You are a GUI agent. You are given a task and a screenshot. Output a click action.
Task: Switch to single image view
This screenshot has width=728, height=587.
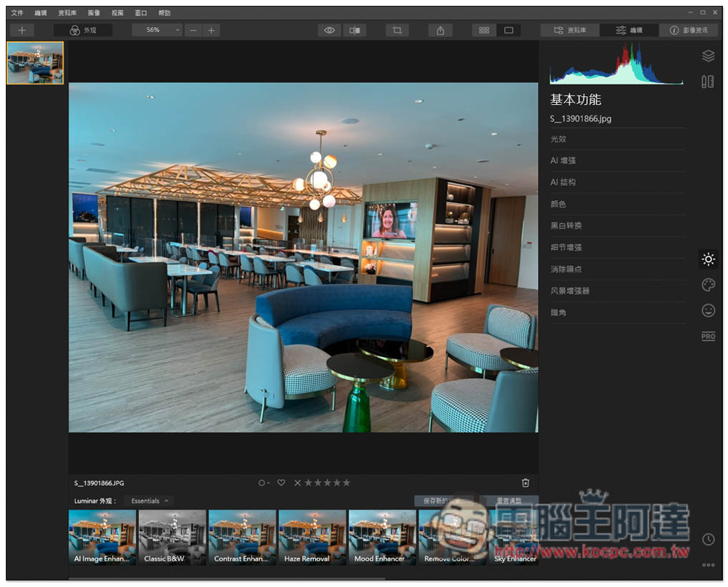pyautogui.click(x=509, y=30)
